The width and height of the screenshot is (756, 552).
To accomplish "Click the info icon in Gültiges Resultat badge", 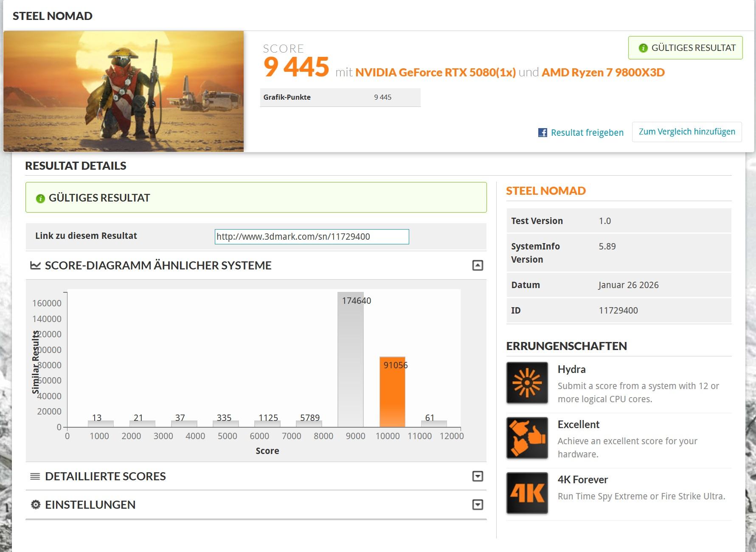I will pos(643,48).
